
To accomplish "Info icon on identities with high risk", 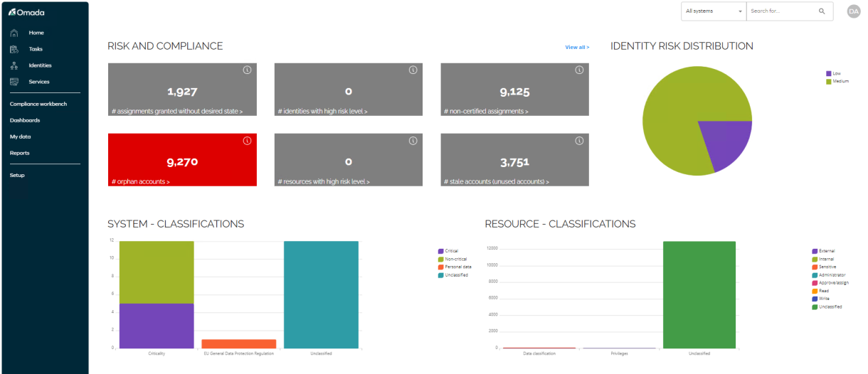I will click(x=413, y=70).
